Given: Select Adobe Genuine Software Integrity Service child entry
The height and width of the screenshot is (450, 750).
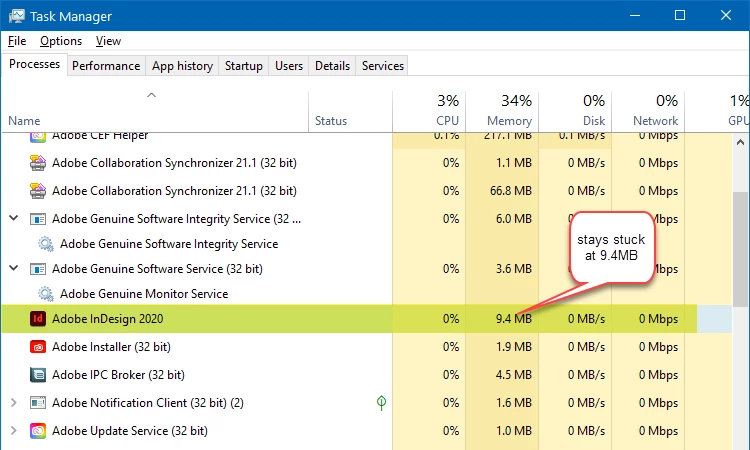Looking at the screenshot, I should 169,244.
